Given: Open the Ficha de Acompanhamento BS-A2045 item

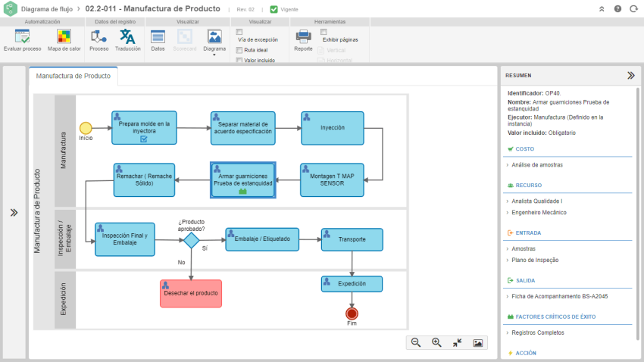Looking at the screenshot, I should click(x=559, y=296).
